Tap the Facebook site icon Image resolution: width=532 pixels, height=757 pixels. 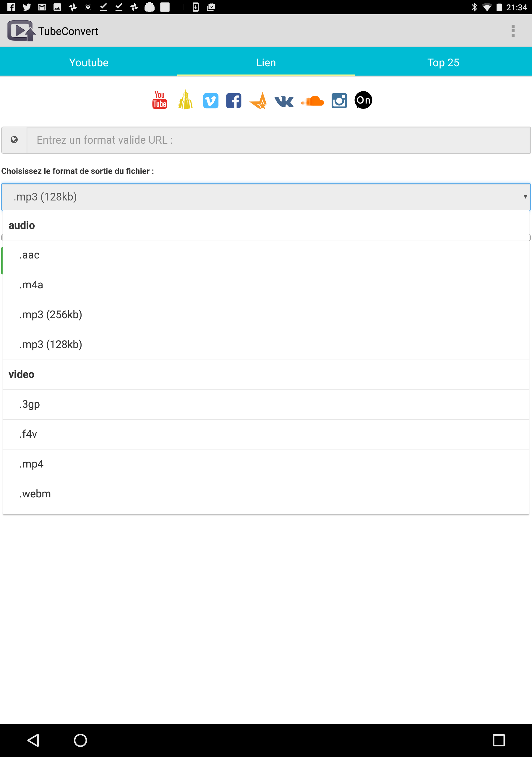pyautogui.click(x=234, y=101)
